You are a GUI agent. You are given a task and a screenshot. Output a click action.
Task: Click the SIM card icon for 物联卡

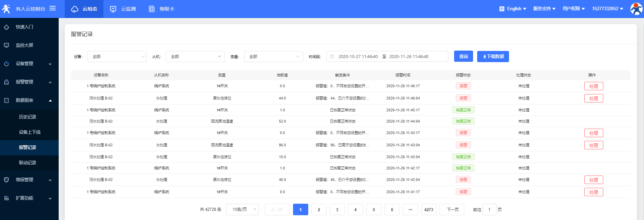[152, 9]
